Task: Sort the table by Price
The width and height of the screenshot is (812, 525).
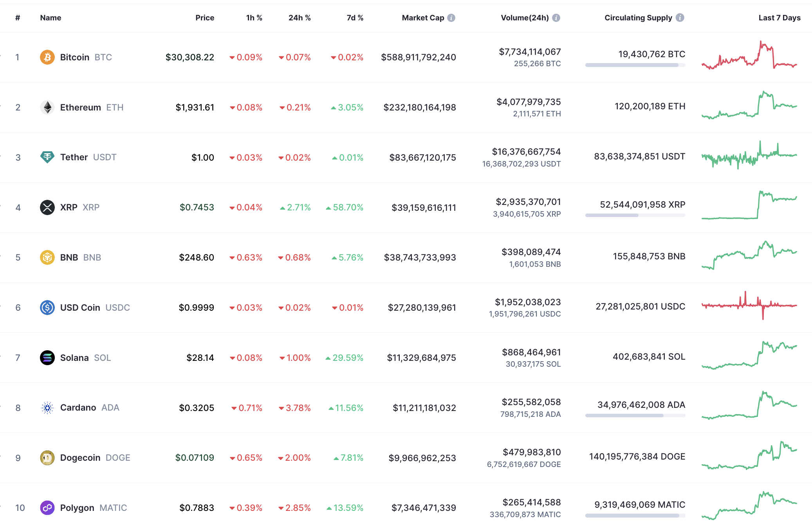Action: point(205,17)
